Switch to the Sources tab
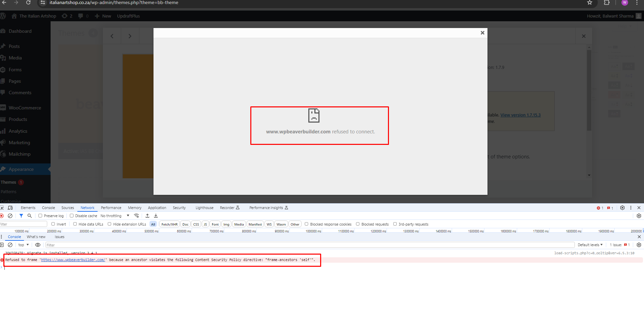Viewport: 644px width, 310px height. point(67,208)
